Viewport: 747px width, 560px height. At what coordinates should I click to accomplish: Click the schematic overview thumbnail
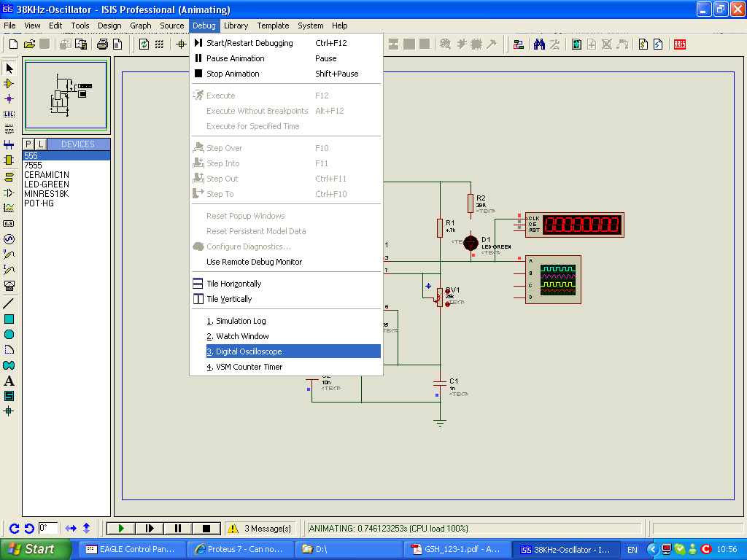click(x=66, y=96)
